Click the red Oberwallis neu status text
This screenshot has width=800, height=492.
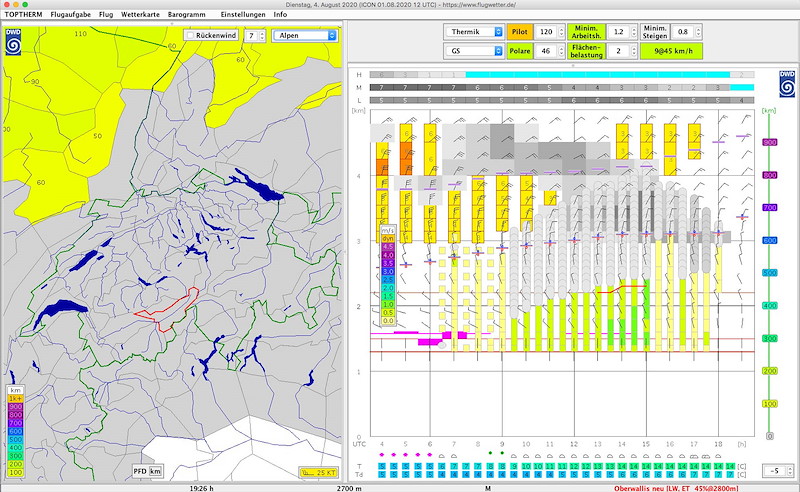click(x=676, y=488)
